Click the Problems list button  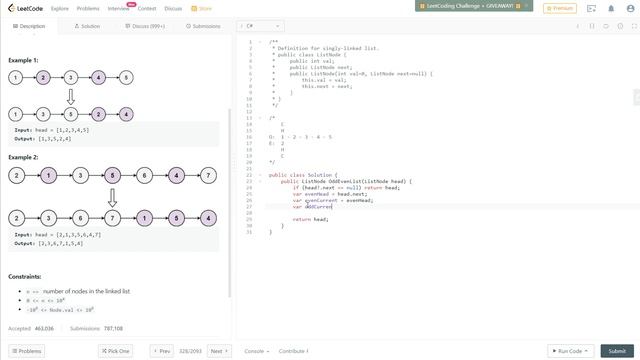coord(27,351)
